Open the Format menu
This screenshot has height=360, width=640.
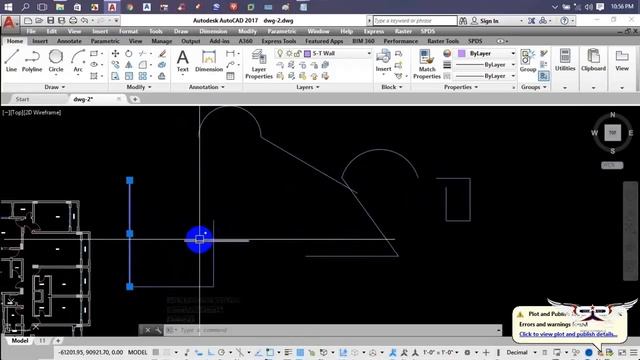point(128,31)
